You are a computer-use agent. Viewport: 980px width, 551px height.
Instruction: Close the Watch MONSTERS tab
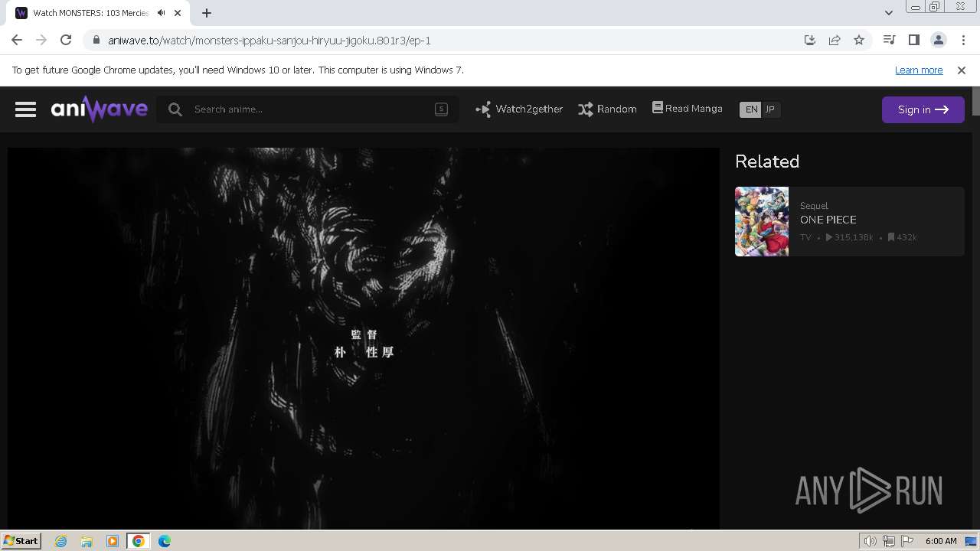point(178,13)
